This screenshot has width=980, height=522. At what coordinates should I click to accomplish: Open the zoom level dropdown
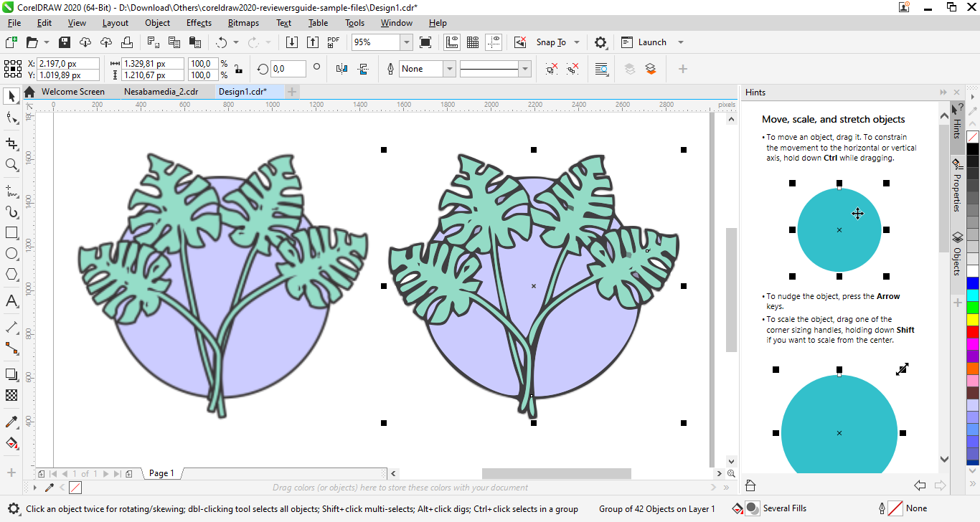(x=406, y=42)
